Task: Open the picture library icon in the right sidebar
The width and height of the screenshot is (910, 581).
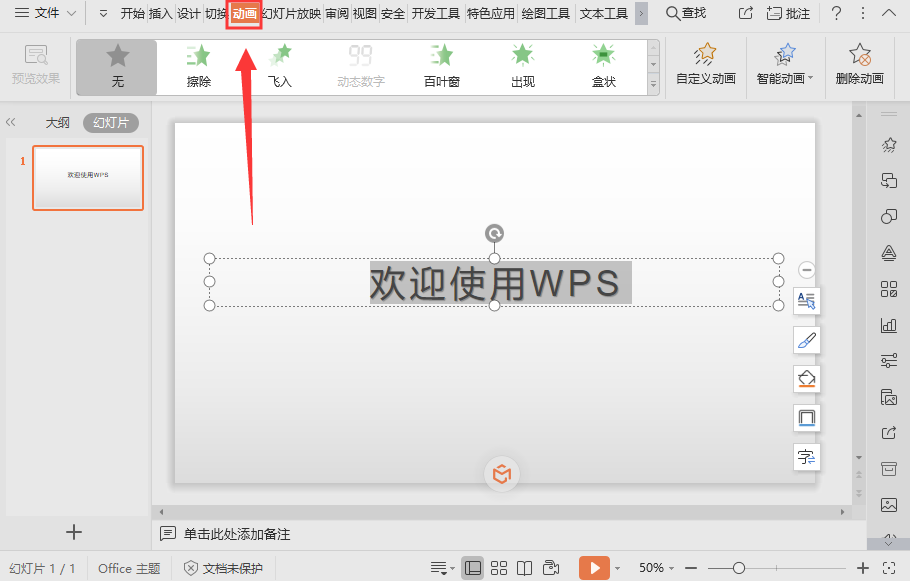Action: [889, 397]
